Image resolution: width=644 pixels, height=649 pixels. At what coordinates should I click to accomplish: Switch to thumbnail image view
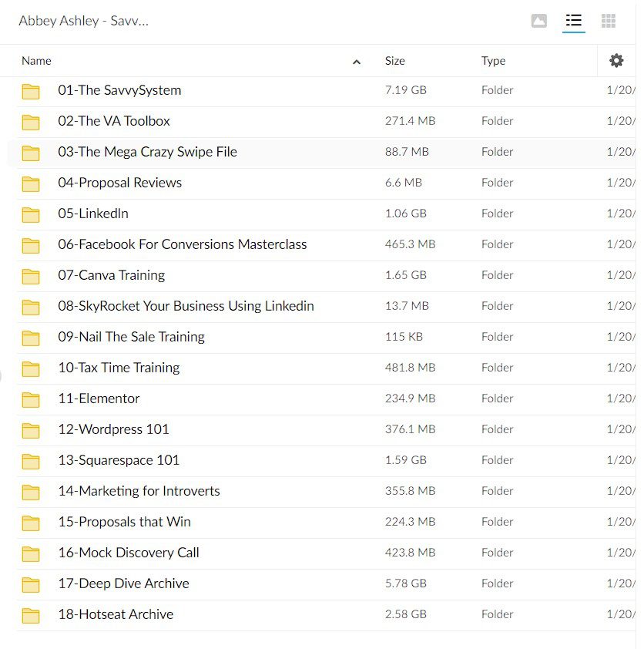pyautogui.click(x=538, y=21)
